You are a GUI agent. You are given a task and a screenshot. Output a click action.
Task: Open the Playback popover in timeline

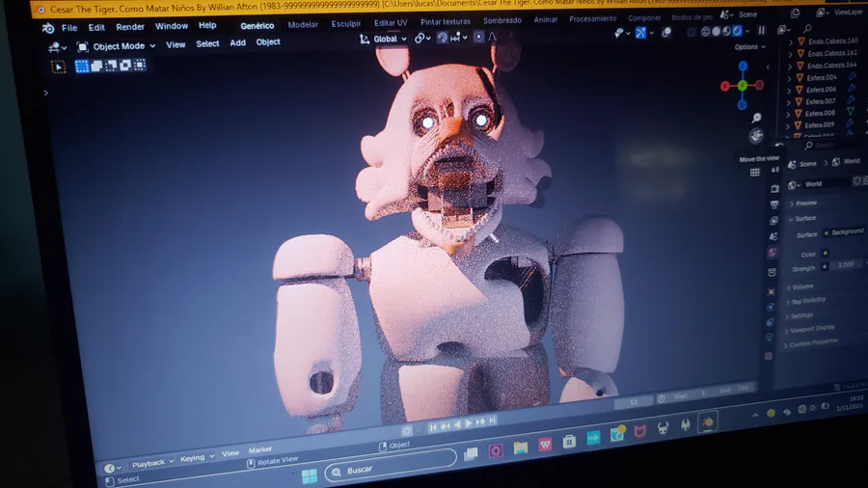(151, 463)
